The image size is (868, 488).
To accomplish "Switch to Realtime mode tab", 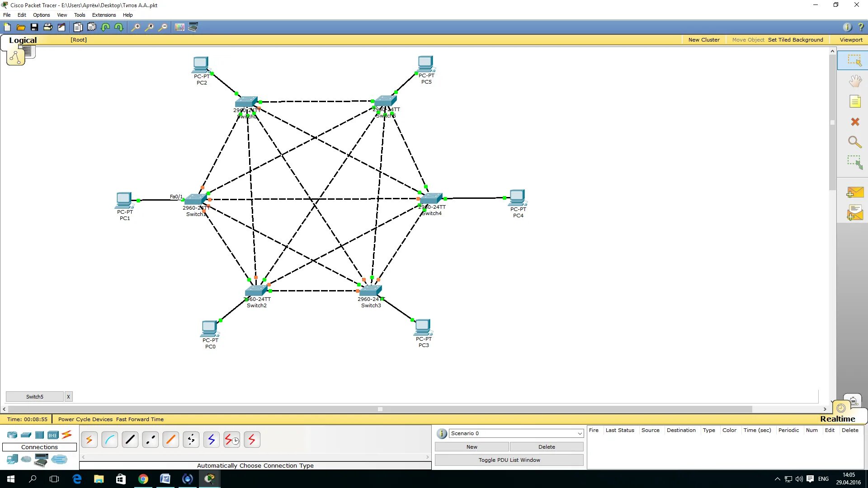I will 837,419.
